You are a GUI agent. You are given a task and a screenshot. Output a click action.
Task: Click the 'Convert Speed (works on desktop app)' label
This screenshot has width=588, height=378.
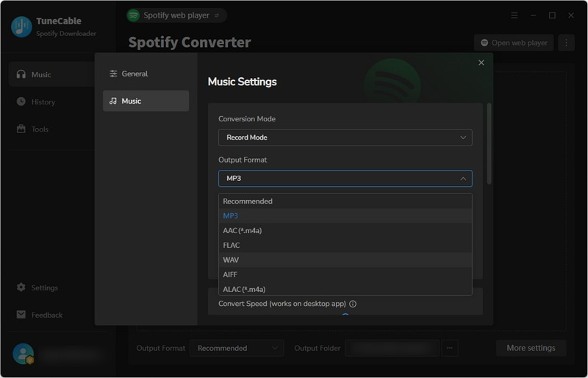[x=282, y=304]
